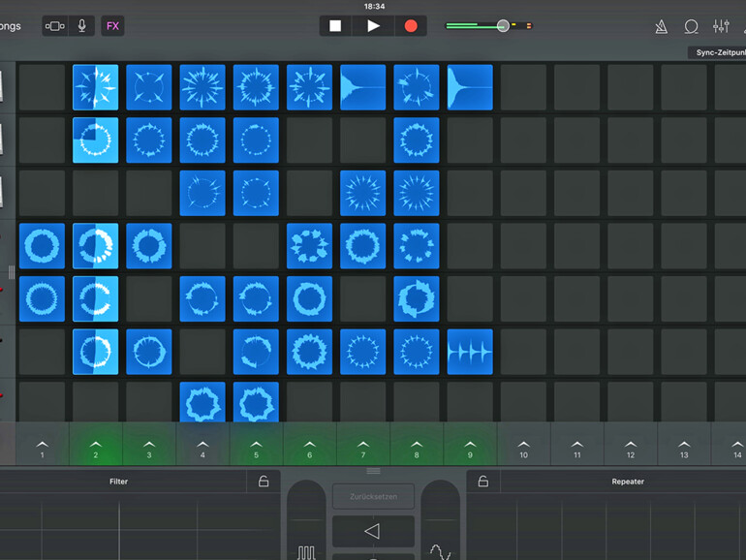Select the empty cell row 1 column 1
The image size is (746, 560).
(43, 87)
